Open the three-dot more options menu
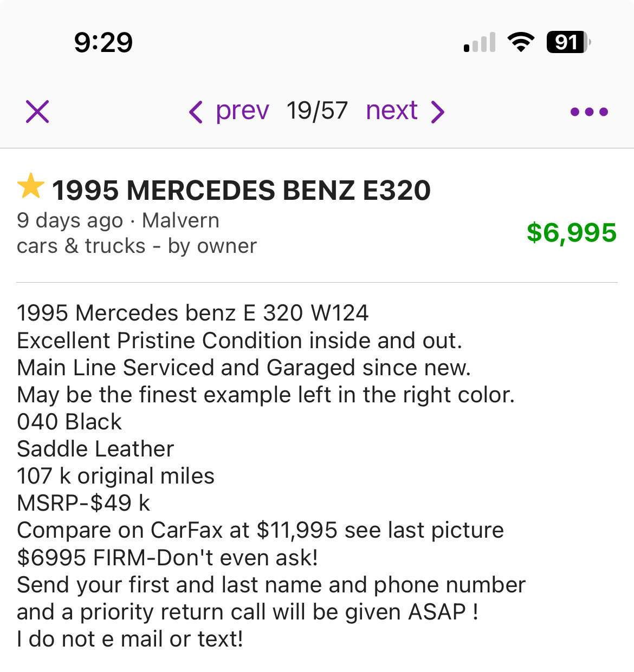This screenshot has width=634, height=672. click(x=589, y=112)
